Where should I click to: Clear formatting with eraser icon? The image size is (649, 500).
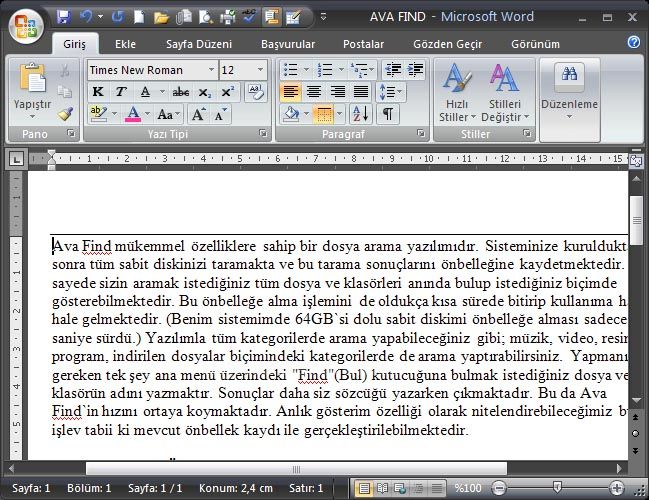tap(255, 92)
